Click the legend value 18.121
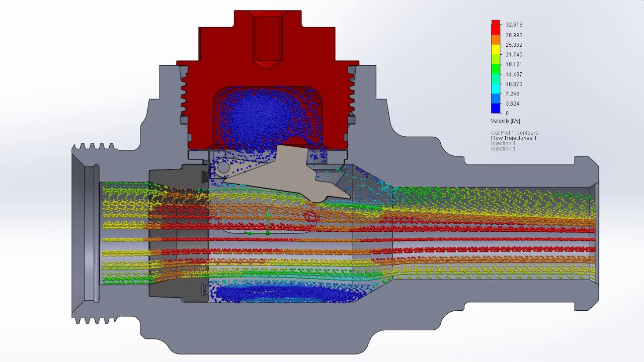 tap(514, 64)
